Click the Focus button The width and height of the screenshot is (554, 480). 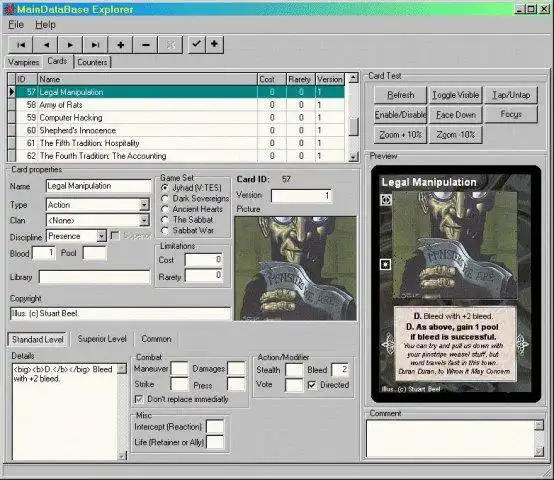tap(511, 114)
